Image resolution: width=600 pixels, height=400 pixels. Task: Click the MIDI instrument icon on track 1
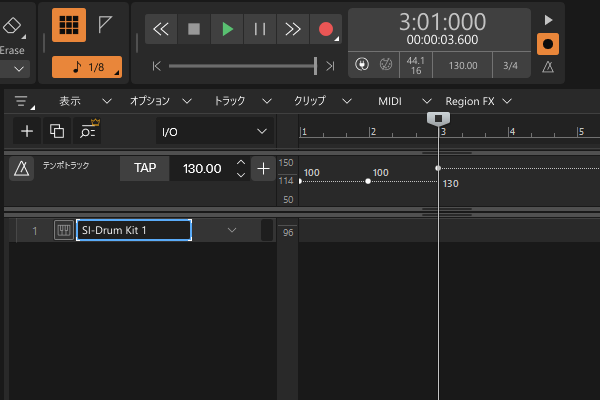[x=63, y=231]
